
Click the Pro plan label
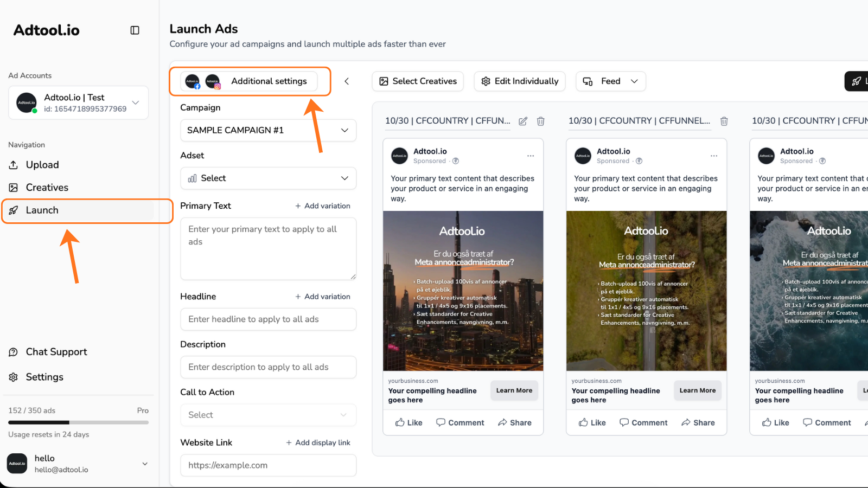coord(143,410)
